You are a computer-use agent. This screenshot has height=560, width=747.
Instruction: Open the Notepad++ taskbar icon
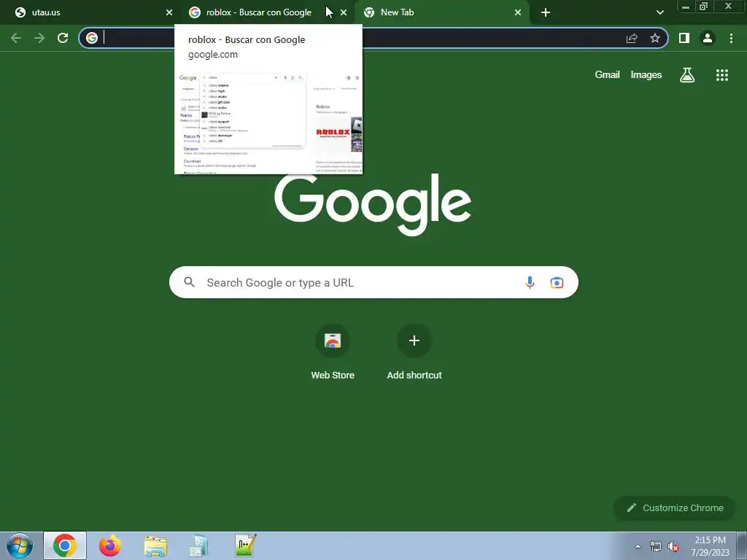(246, 545)
